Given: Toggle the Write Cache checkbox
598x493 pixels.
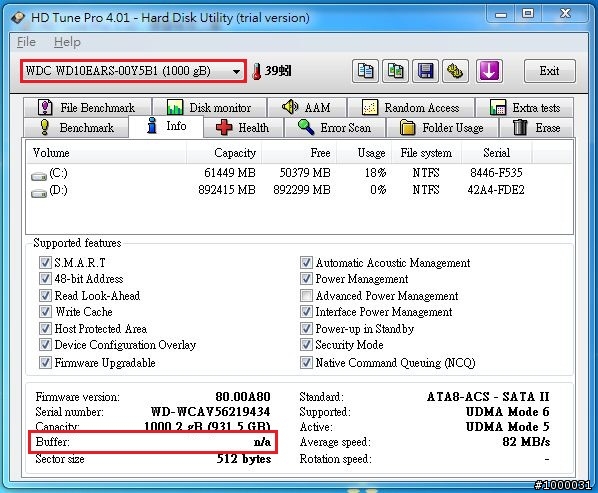Looking at the screenshot, I should [x=45, y=312].
